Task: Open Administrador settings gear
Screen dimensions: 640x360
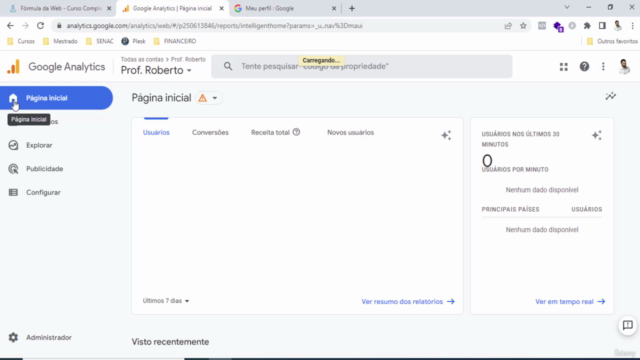Action: [x=13, y=338]
